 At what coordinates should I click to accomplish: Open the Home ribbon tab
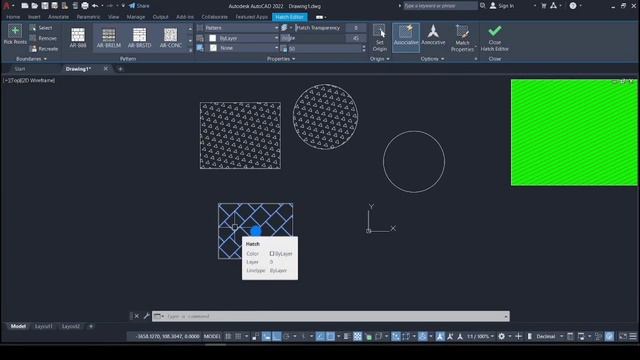[13, 17]
